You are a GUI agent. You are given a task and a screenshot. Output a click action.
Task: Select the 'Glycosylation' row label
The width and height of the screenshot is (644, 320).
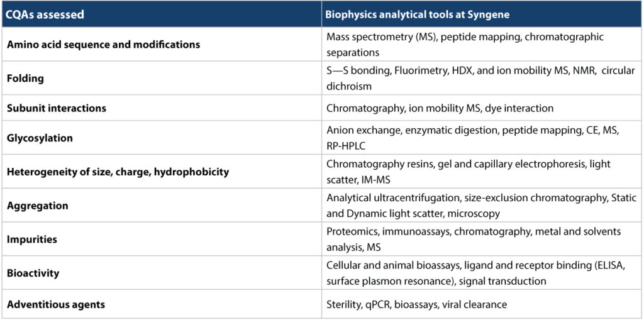point(162,138)
